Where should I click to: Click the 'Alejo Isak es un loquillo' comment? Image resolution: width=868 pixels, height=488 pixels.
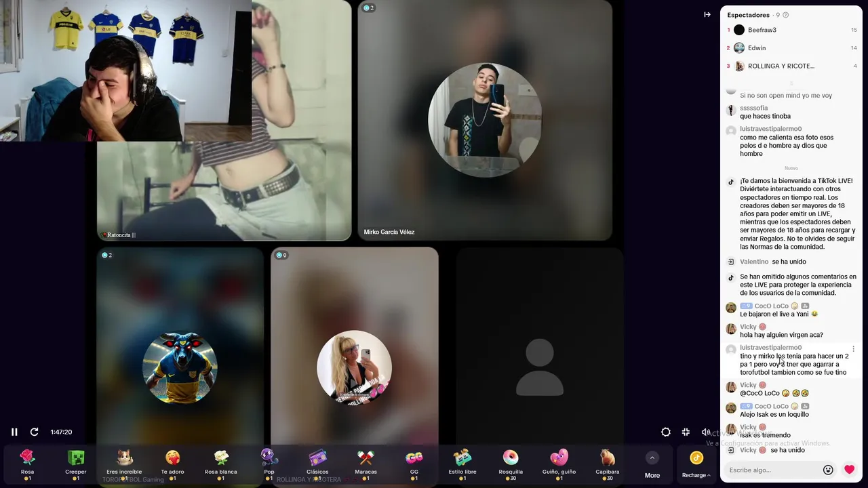coord(774,414)
